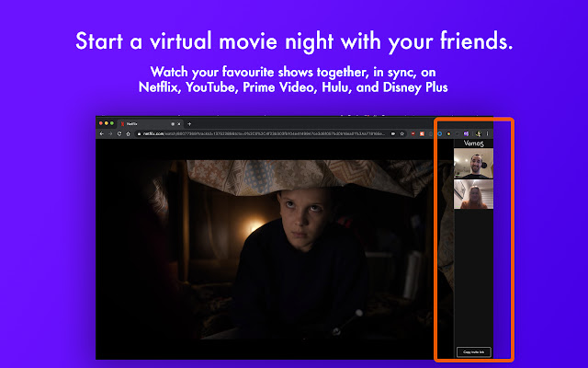This screenshot has height=368, width=588.
Task: Click the blonde woman's webcam thumbnail
Action: 474,194
